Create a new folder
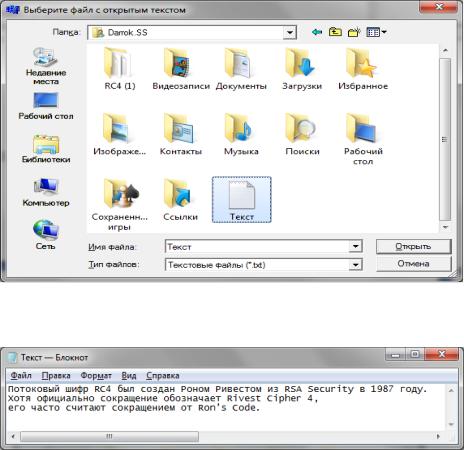The height and width of the screenshot is (450, 464). [354, 32]
